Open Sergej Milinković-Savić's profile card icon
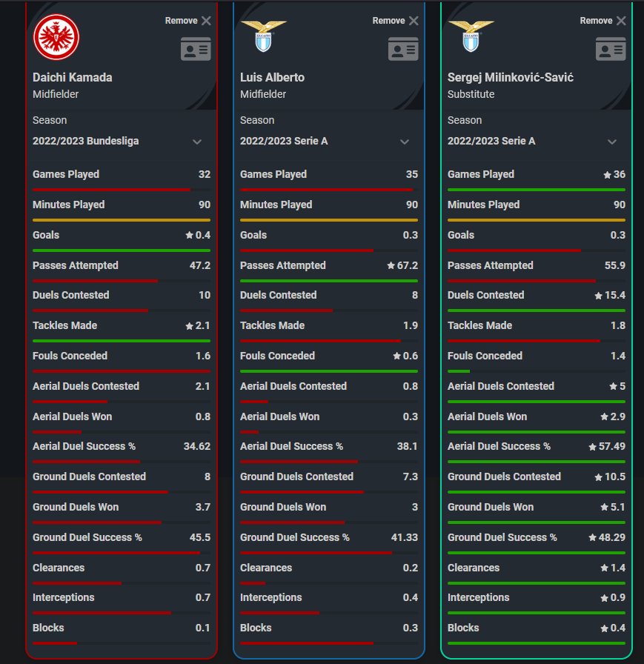 pos(611,49)
